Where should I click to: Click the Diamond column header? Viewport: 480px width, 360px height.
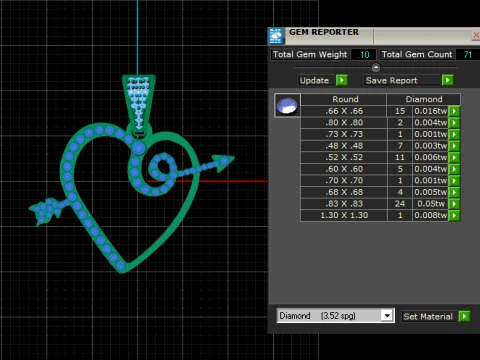tap(424, 99)
